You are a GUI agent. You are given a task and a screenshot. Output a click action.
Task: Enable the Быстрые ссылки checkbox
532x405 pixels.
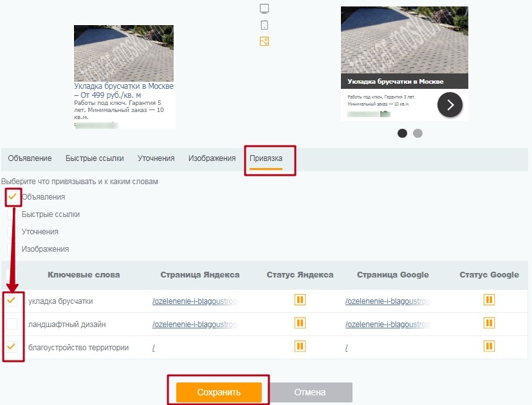12,214
